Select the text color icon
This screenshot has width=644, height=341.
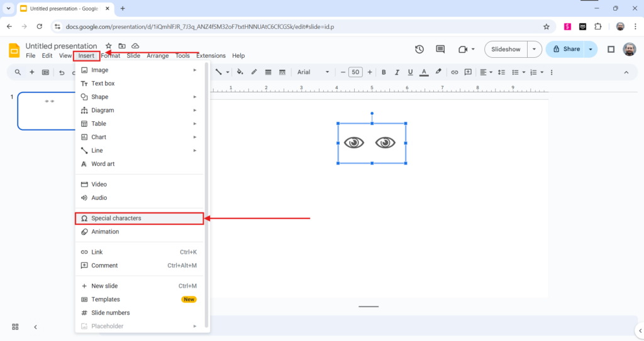tap(424, 72)
